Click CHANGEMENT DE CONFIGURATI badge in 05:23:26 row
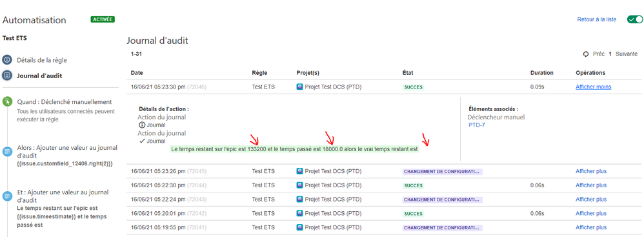This screenshot has height=237, width=644. [x=442, y=171]
